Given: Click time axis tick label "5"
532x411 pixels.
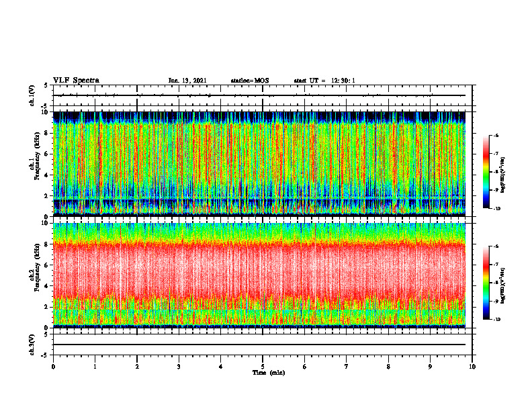Looking at the screenshot, I should 263,367.
